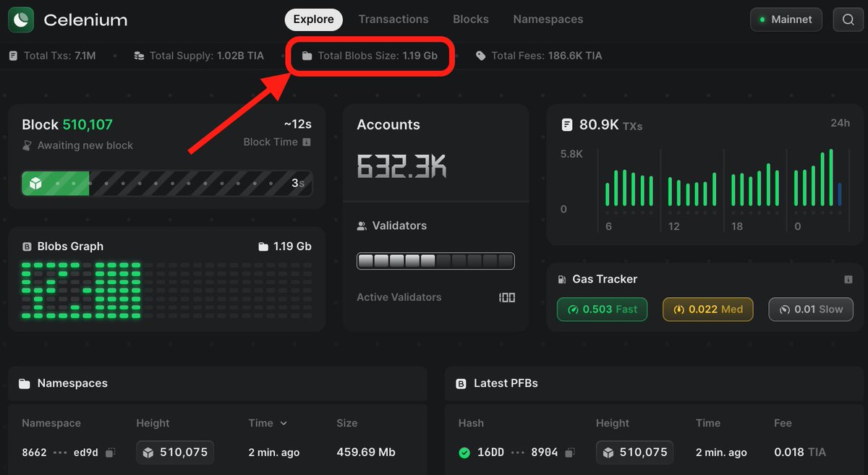Image resolution: width=868 pixels, height=475 pixels.
Task: Open the Blocks tab
Action: [x=471, y=20]
